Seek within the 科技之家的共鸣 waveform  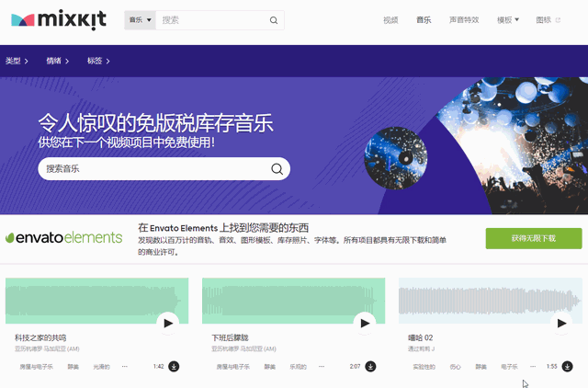click(96, 301)
